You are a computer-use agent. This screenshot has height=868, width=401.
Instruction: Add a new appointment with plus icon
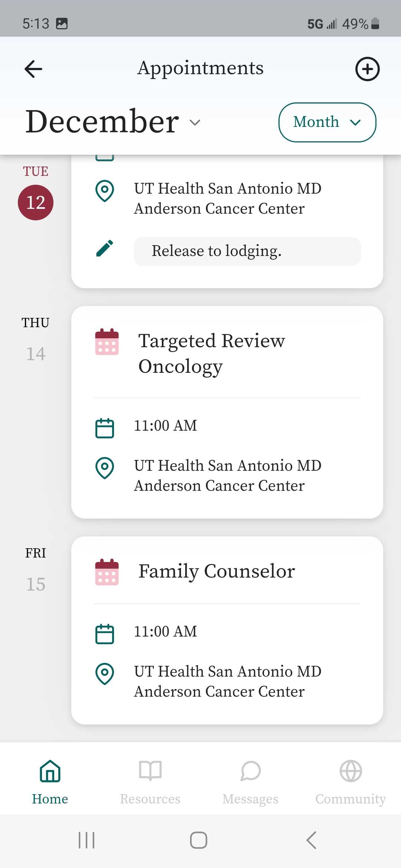coord(367,69)
